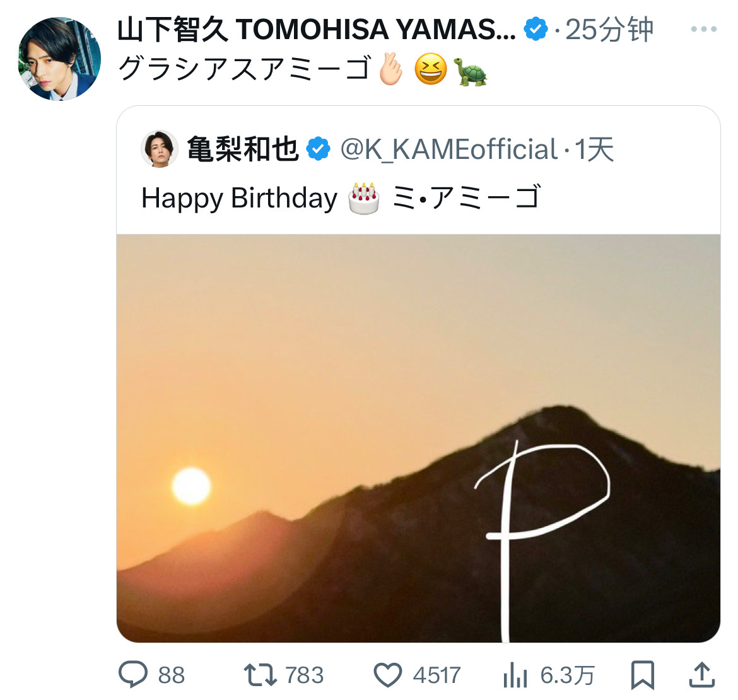Click the quoted tweet's 1天 timestamp
The width and height of the screenshot is (738, 700).
pos(594,149)
